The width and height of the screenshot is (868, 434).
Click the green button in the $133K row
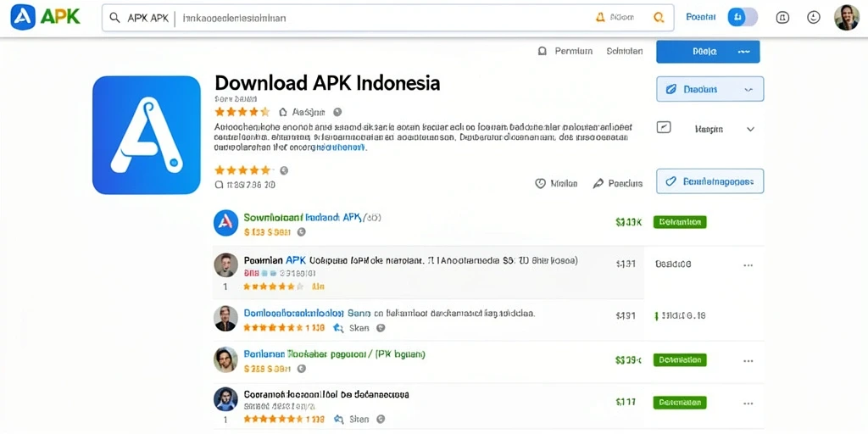[x=680, y=222]
